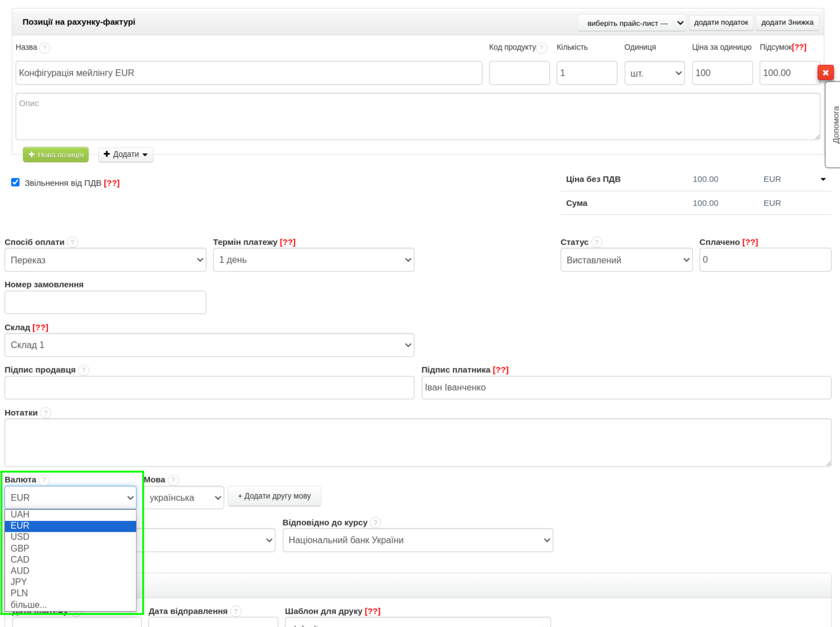
Task: Open the price list dropdown
Action: pyautogui.click(x=631, y=23)
